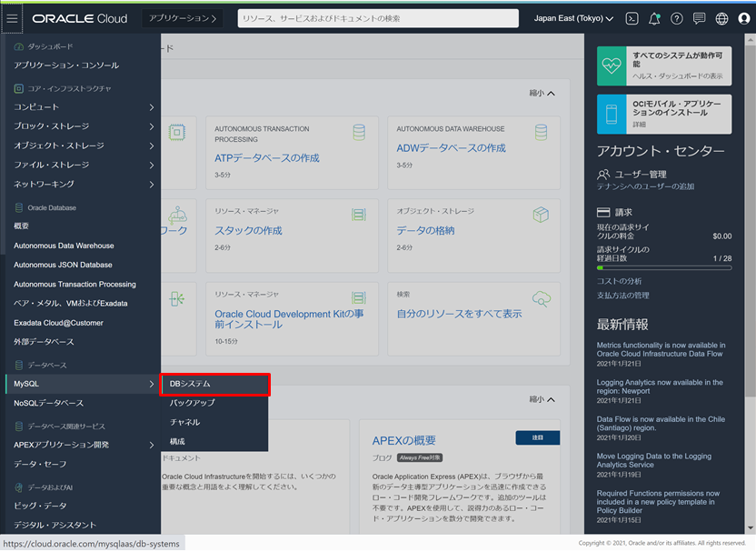Click the help question mark icon
756x552 pixels.
coord(677,18)
